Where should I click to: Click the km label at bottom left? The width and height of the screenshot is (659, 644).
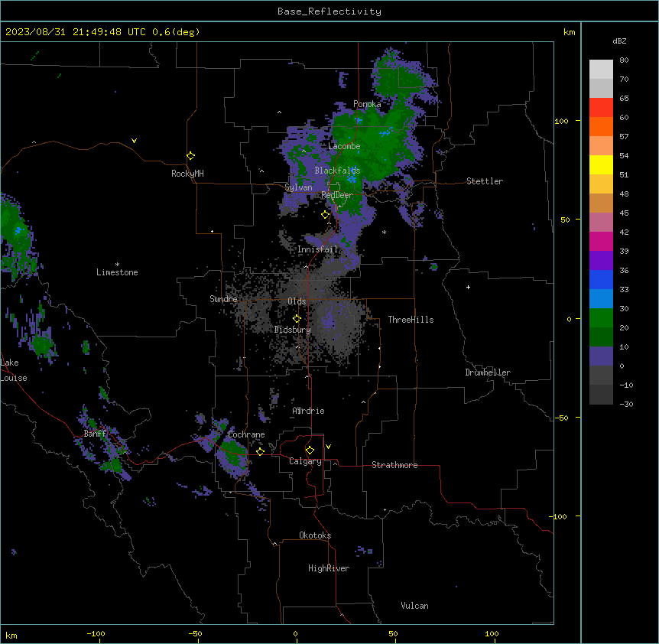point(11,636)
